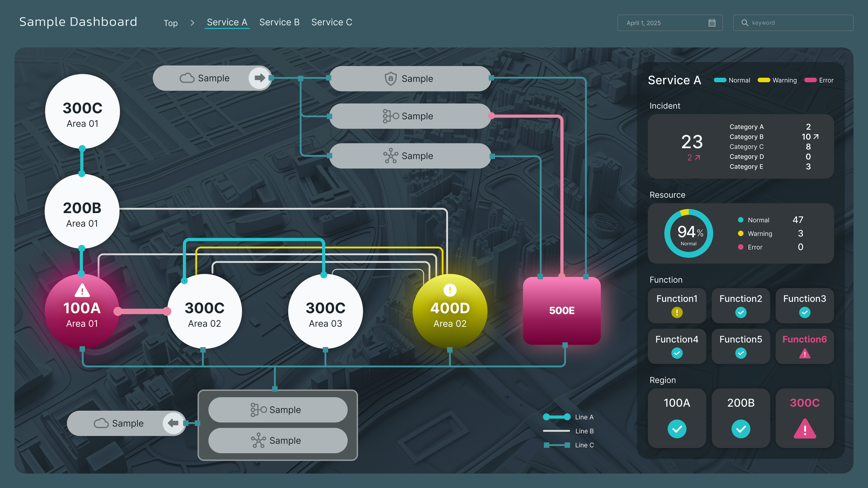
Task: Click the yellow warning badge under Function1
Action: coord(677,312)
